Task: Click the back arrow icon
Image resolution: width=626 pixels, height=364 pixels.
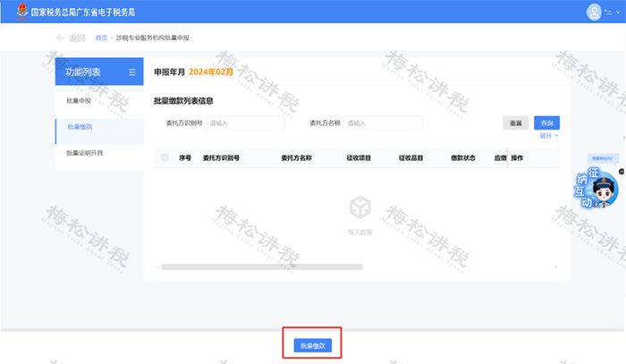Action: (60, 38)
